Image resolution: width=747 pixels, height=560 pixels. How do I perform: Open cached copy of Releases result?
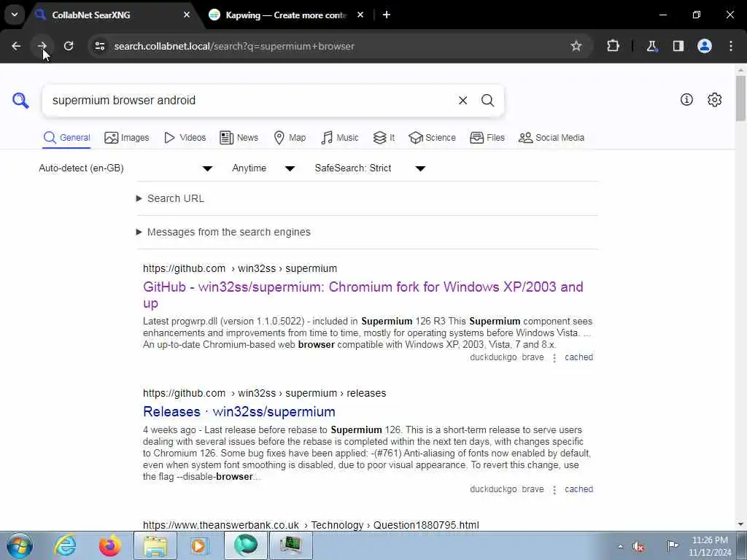coord(578,489)
